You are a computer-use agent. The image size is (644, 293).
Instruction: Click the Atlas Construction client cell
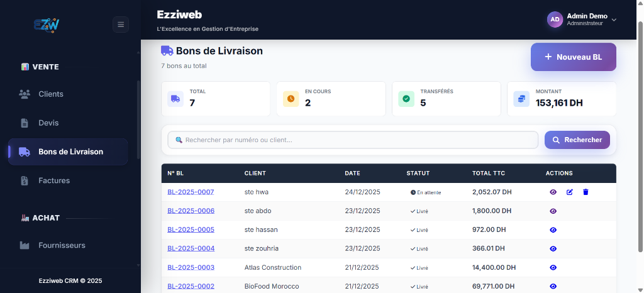pyautogui.click(x=273, y=268)
